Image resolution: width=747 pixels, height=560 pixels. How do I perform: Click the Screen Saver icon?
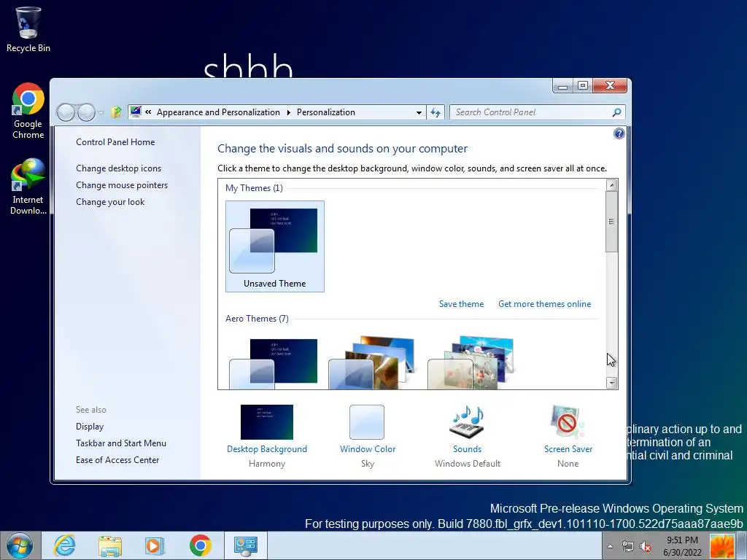click(568, 422)
